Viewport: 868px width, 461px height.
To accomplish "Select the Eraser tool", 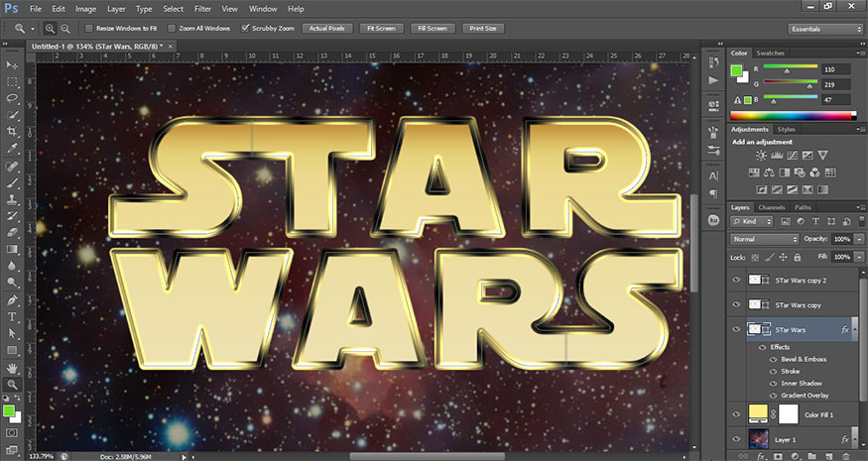I will click(x=12, y=232).
